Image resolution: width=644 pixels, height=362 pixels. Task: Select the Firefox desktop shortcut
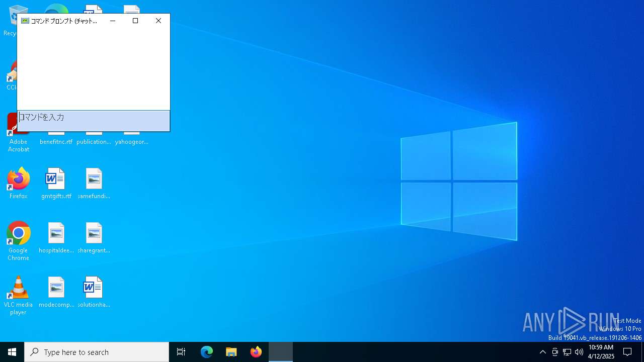coord(18,184)
